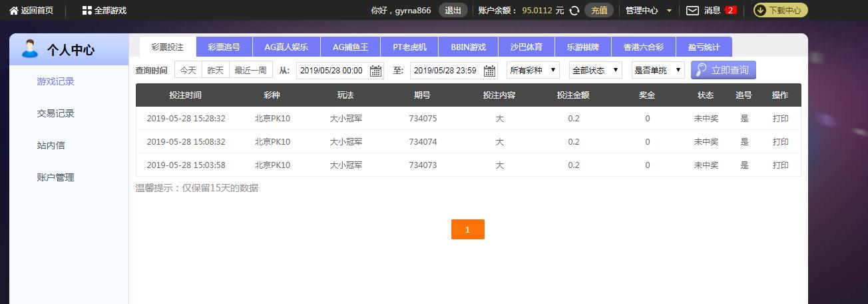Click issue number 734074
Viewport: 868px width, 304px height.
(423, 142)
